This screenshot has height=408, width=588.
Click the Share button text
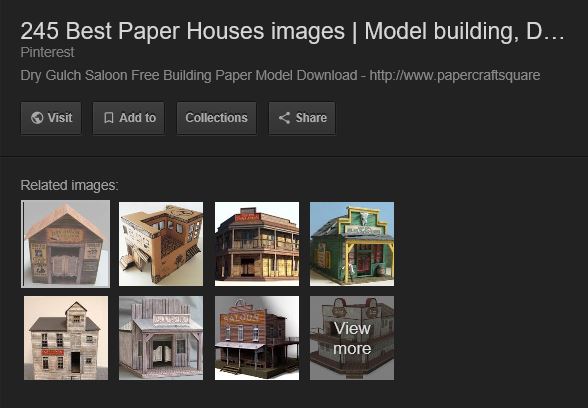[311, 118]
